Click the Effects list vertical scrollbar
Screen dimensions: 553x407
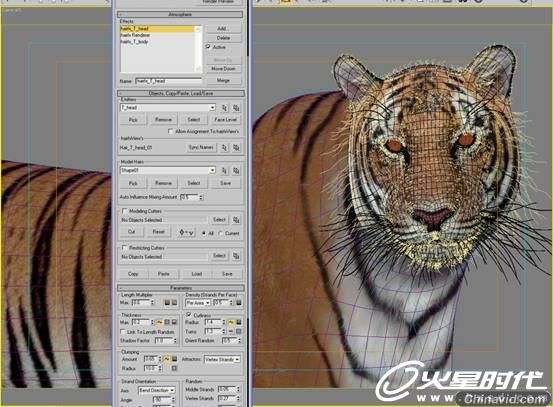199,48
